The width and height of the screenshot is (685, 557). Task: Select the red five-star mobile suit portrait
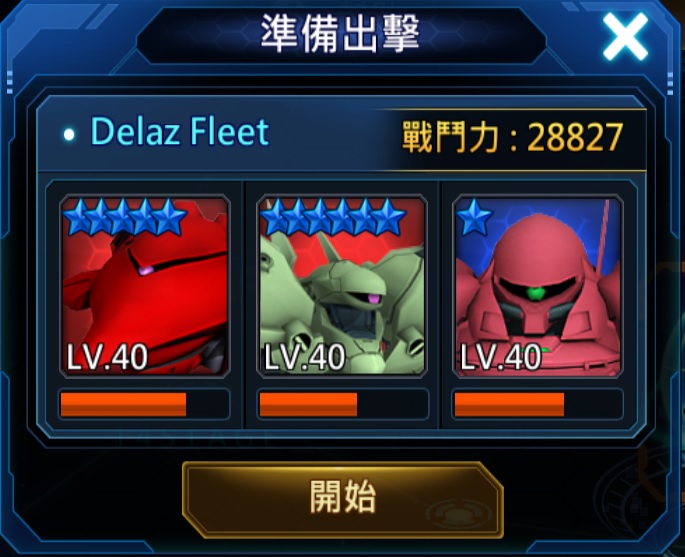click(145, 287)
